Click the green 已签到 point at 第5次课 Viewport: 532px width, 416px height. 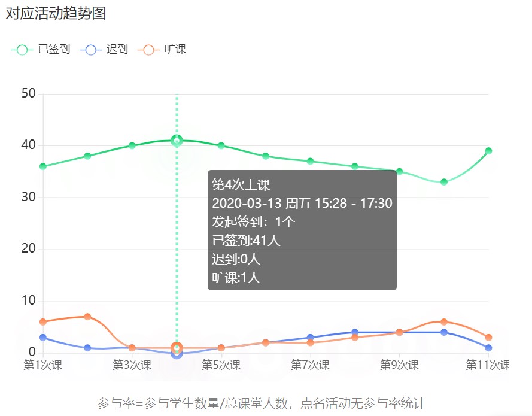click(221, 145)
